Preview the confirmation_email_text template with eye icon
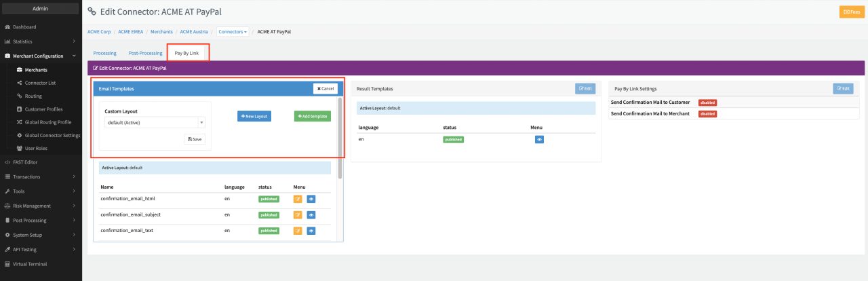868x281 pixels. click(311, 231)
